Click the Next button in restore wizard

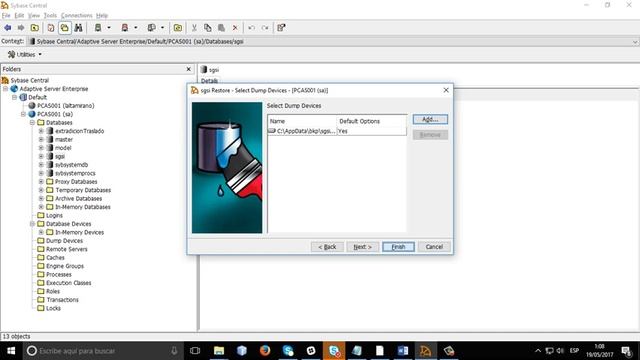click(362, 247)
